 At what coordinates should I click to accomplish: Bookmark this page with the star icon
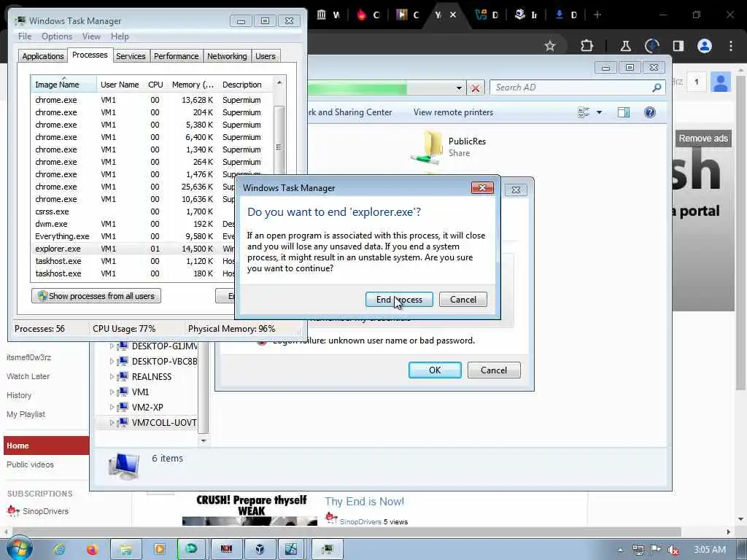point(550,46)
